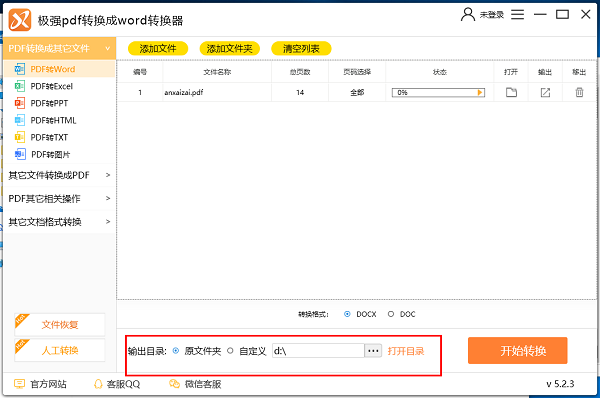Viewport: 600px width, 398px height.
Task: Open the hamburger menu icon
Action: tap(517, 15)
